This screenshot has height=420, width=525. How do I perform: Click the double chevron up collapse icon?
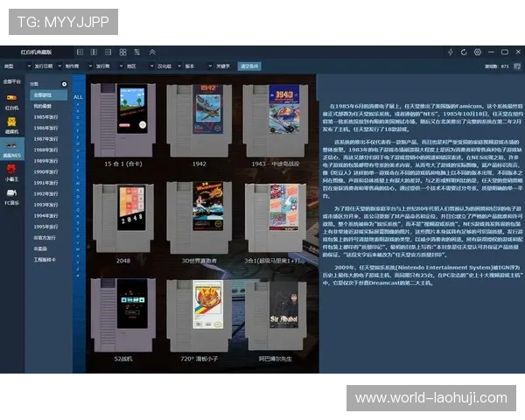[152, 52]
